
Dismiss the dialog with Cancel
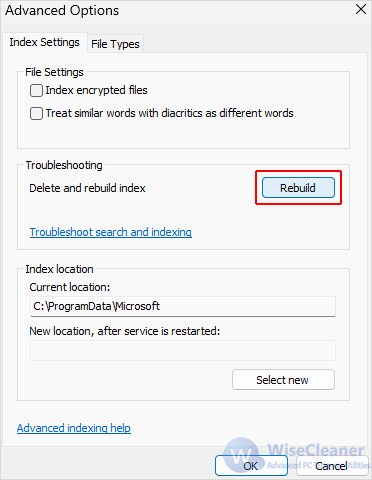pos(332,466)
